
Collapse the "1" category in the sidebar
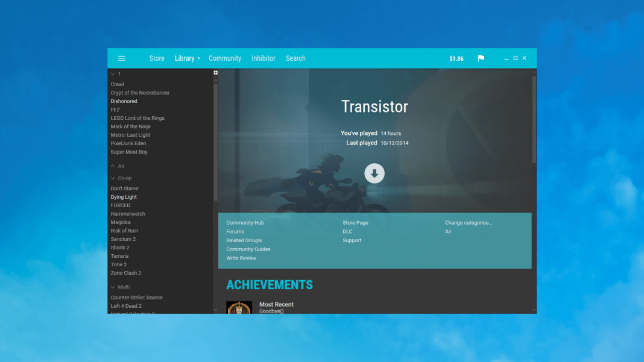(113, 74)
